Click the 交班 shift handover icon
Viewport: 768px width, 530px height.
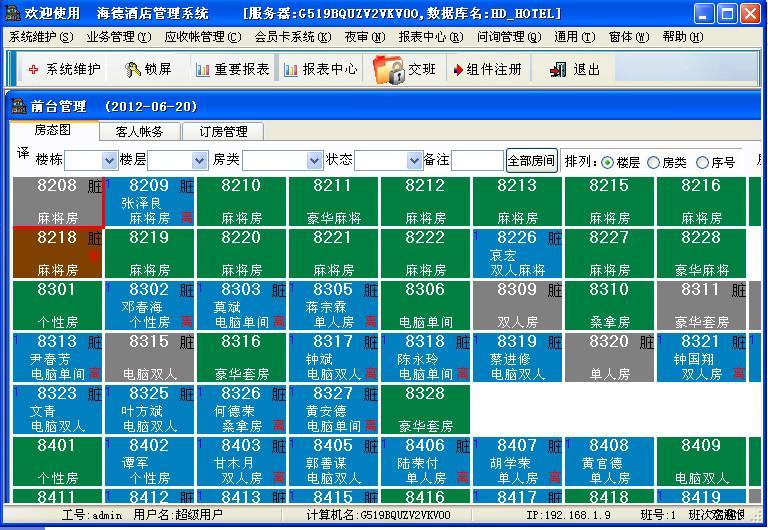[388, 69]
